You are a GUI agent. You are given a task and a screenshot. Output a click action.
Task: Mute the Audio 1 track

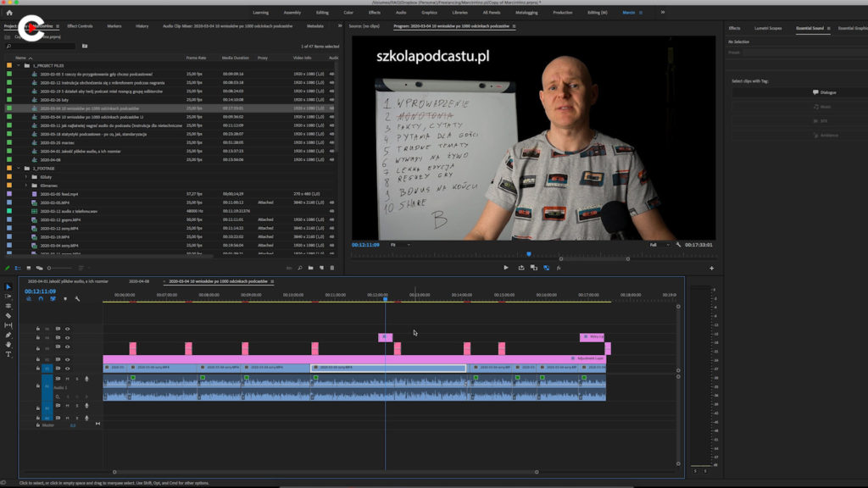point(68,379)
